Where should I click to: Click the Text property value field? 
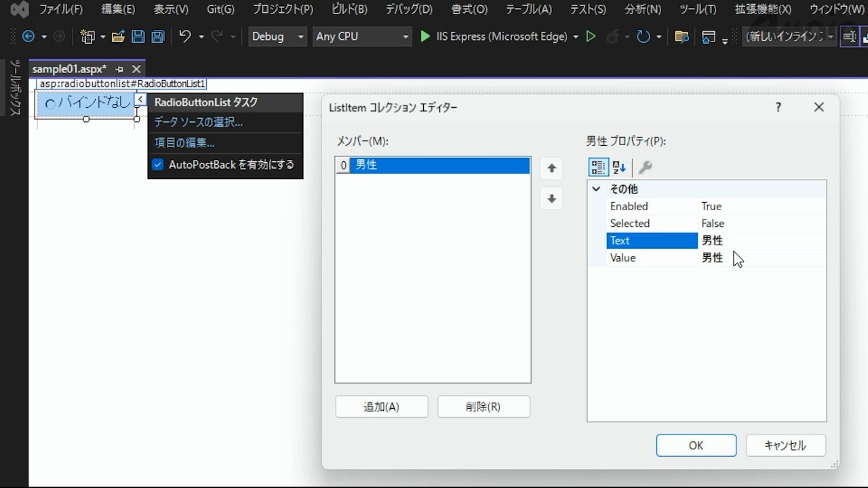762,241
